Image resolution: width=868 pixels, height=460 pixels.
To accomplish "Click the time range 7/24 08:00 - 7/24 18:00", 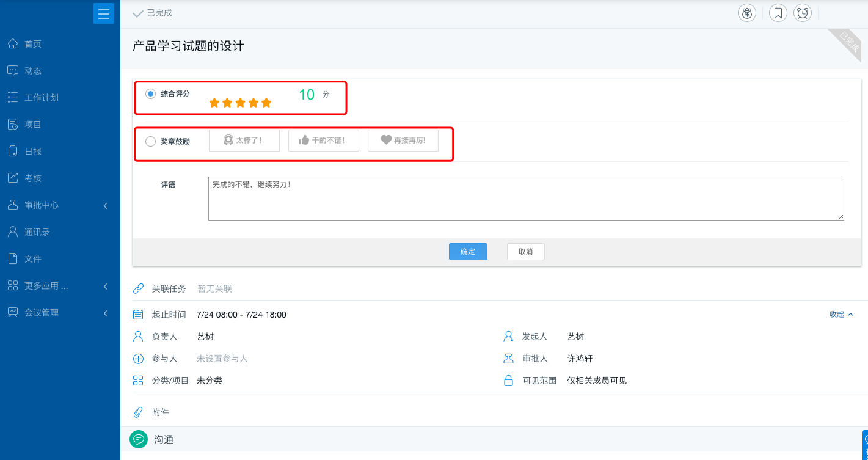I will tap(241, 315).
